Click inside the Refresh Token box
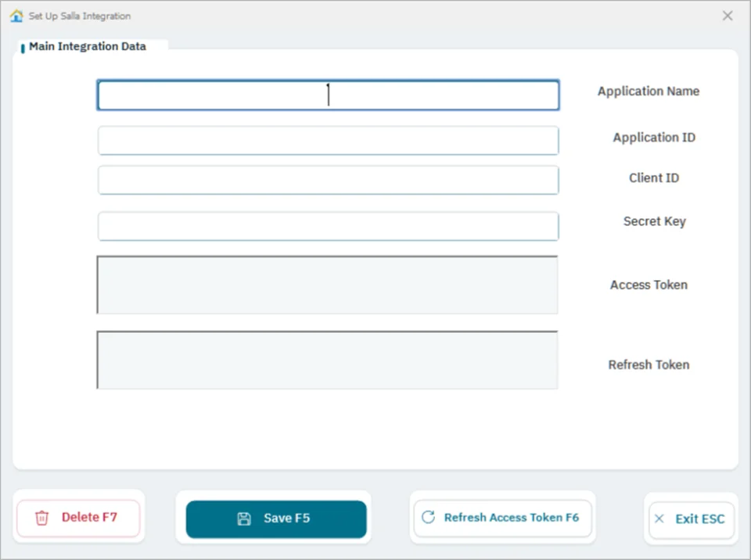The height and width of the screenshot is (560, 751). pyautogui.click(x=327, y=360)
